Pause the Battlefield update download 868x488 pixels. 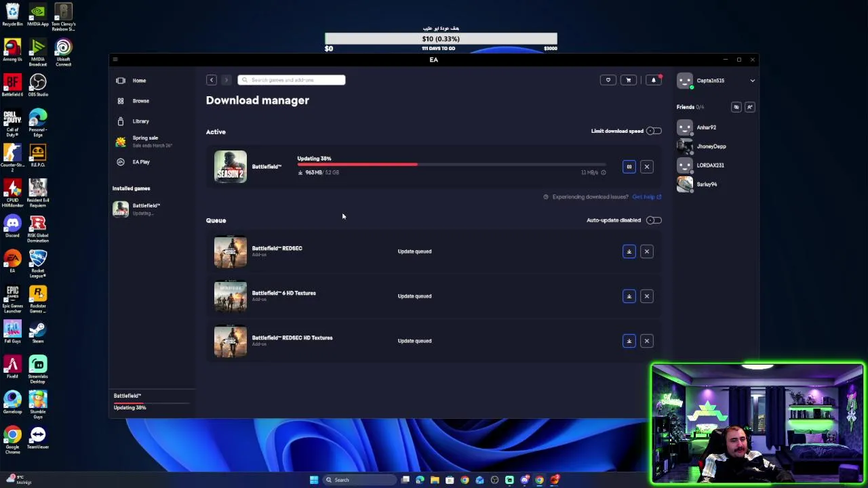(629, 167)
